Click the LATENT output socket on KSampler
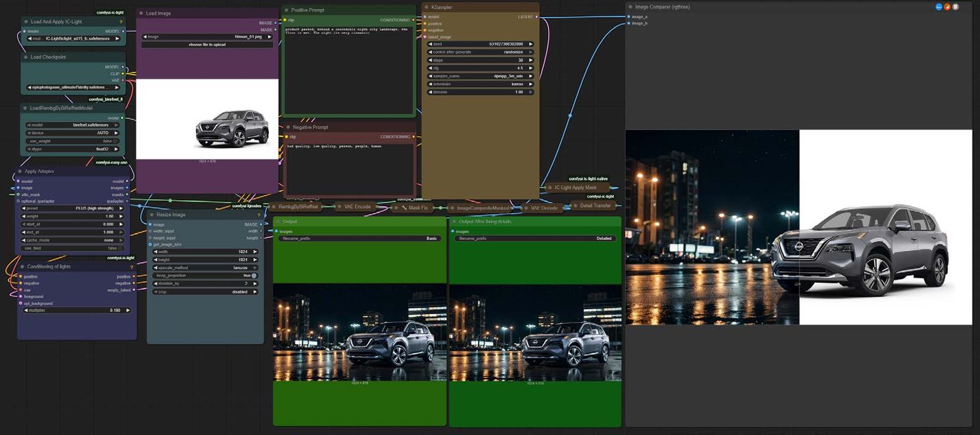The width and height of the screenshot is (980, 435). tap(536, 16)
